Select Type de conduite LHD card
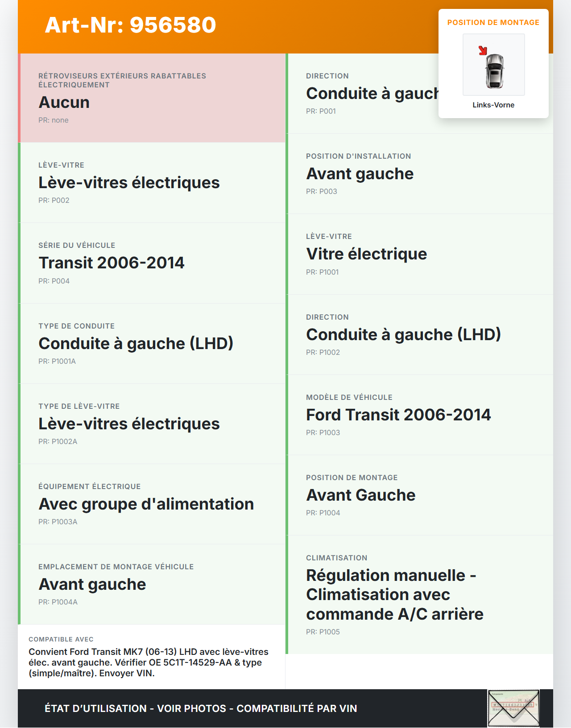This screenshot has width=571, height=728. [x=152, y=343]
